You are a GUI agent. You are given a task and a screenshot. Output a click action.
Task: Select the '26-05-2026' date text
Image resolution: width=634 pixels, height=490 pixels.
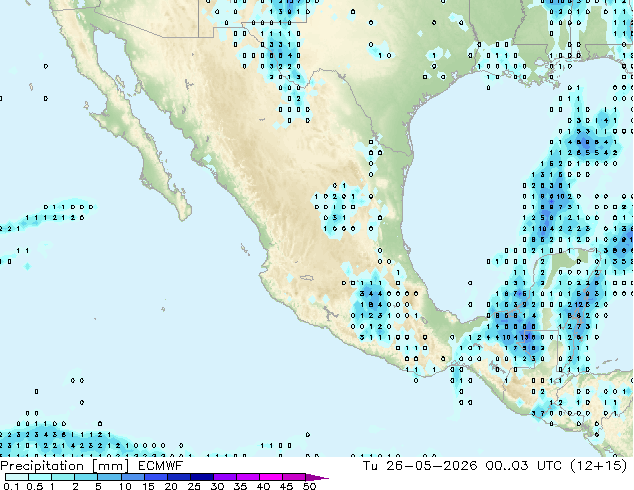431,466
